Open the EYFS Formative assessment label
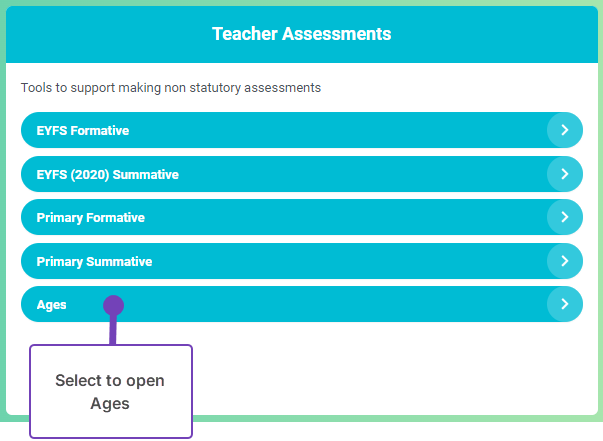 pos(83,131)
